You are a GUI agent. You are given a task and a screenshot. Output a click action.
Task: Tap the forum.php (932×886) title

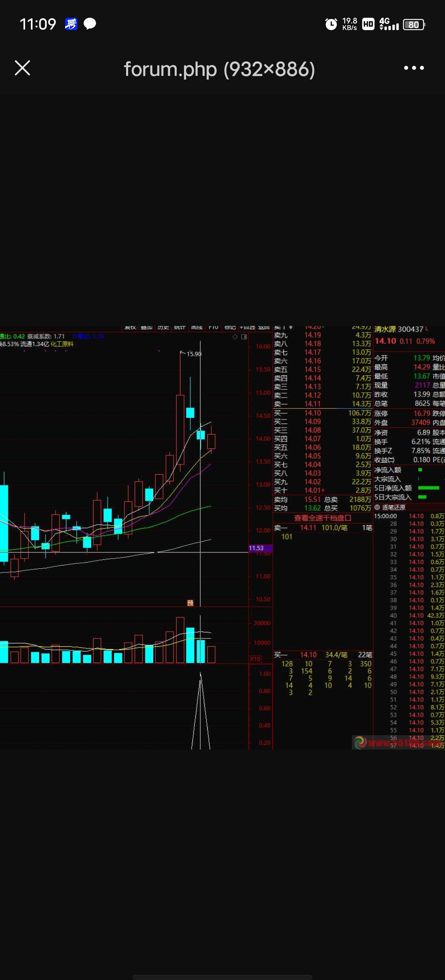coord(219,69)
